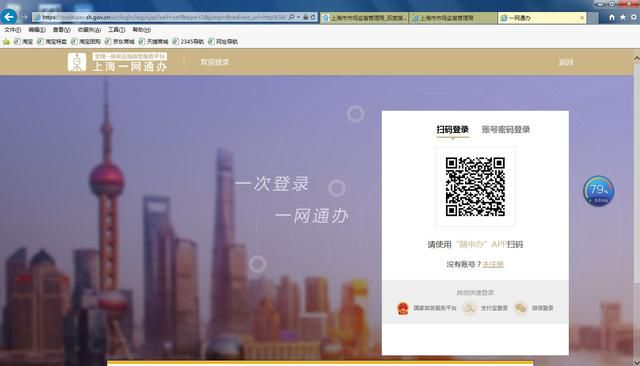Click the favorites bar yellow star icon

coord(6,42)
